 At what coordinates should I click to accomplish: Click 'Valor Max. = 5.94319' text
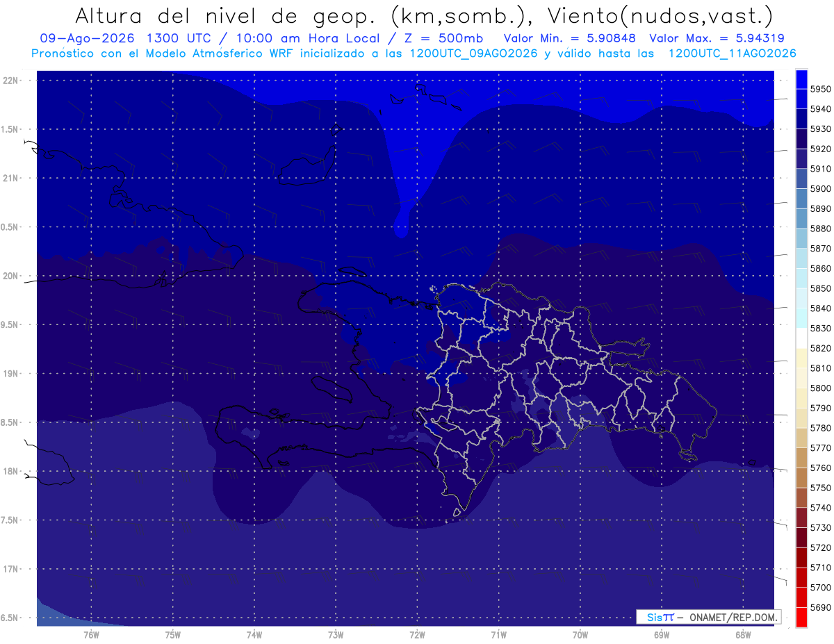(717, 38)
